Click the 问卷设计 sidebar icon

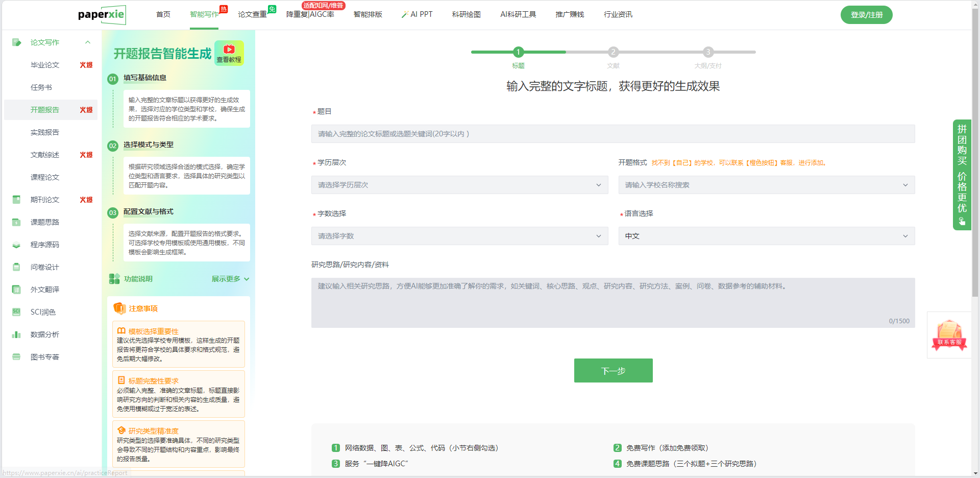point(16,267)
